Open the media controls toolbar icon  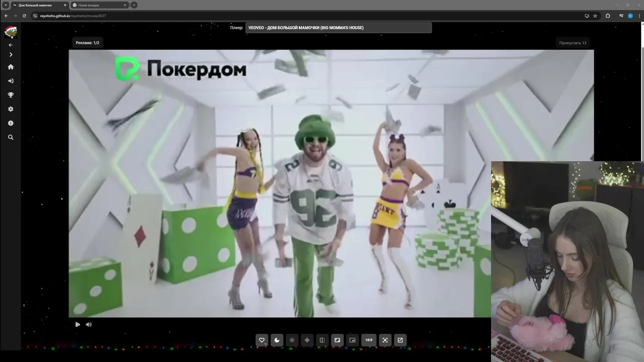point(621,16)
